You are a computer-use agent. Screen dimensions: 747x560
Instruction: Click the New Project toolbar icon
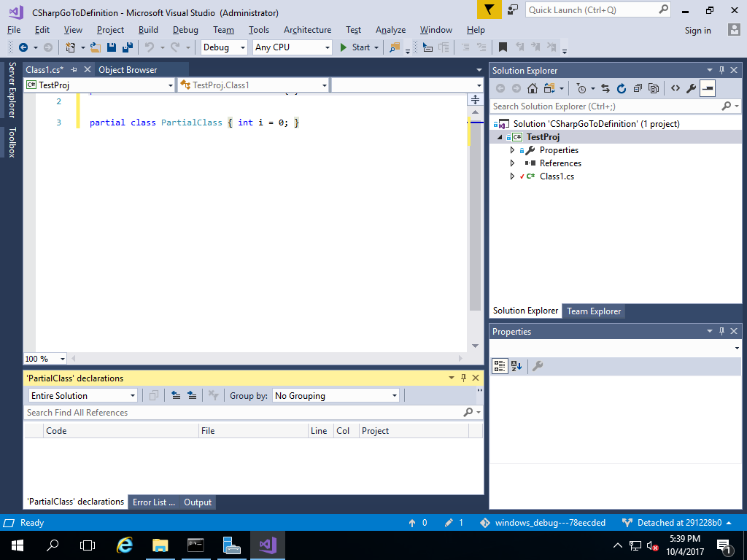tap(71, 47)
